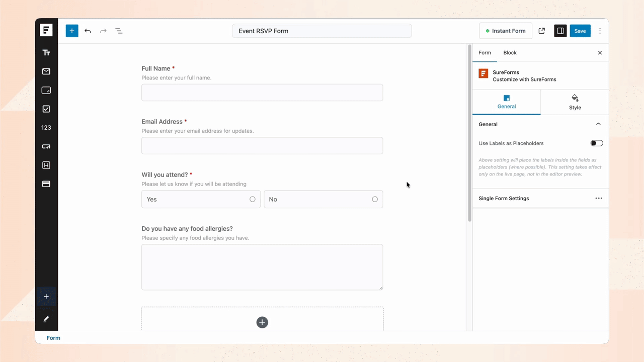Collapse the General settings section
644x362 pixels.
(x=598, y=124)
